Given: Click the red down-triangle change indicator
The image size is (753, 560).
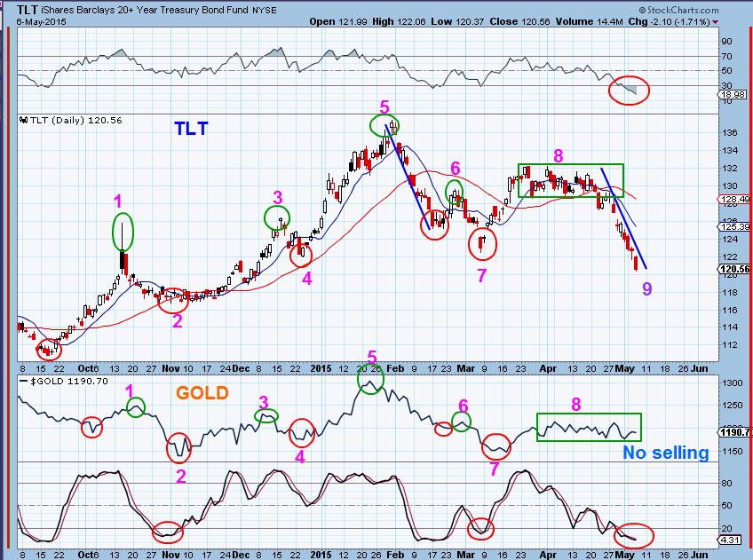Looking at the screenshot, I should pos(716,22).
